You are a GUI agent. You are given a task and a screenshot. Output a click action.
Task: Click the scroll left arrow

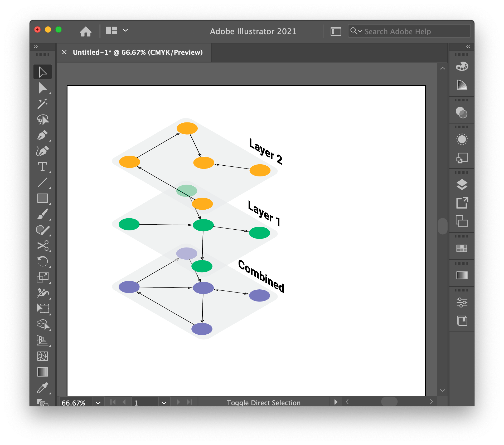tap(347, 402)
